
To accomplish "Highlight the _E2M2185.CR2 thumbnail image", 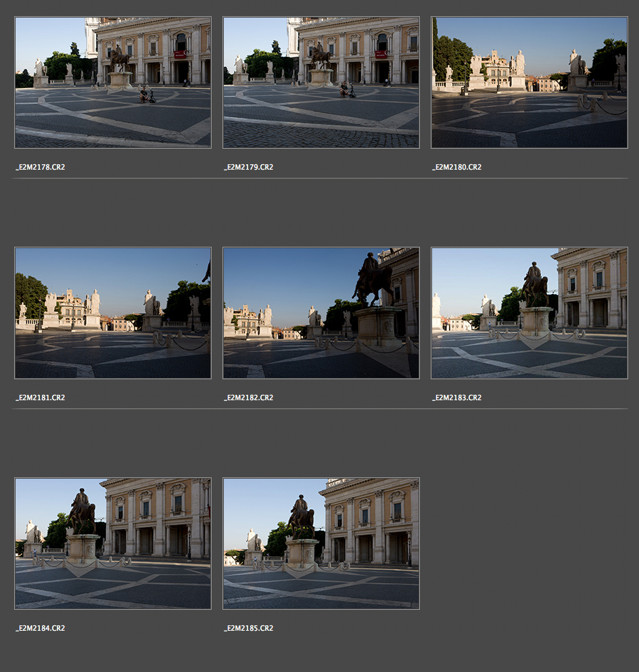I will coord(321,544).
